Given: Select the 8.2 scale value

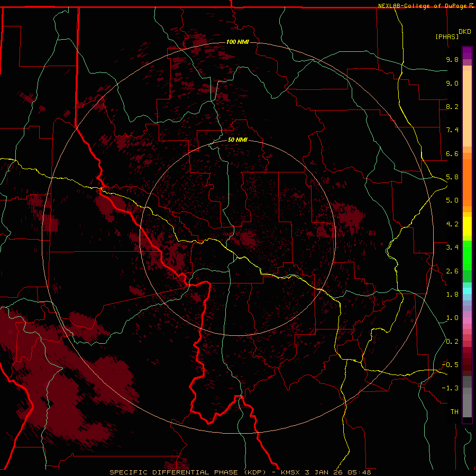Looking at the screenshot, I should [452, 106].
